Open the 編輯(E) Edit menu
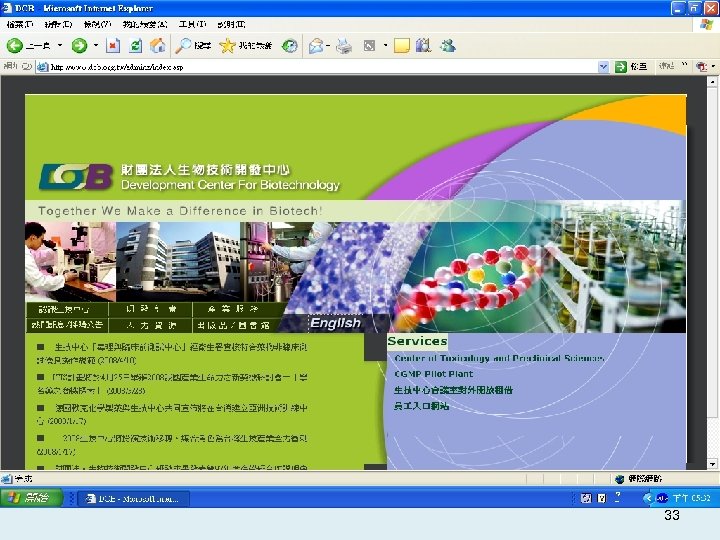This screenshot has height=540, width=720. tap(58, 24)
